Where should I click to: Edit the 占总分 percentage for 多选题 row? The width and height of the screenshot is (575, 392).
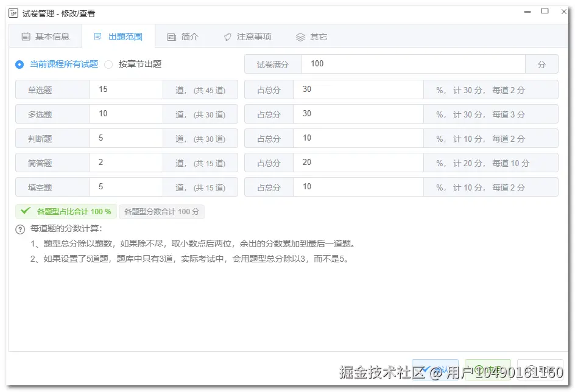(x=358, y=114)
